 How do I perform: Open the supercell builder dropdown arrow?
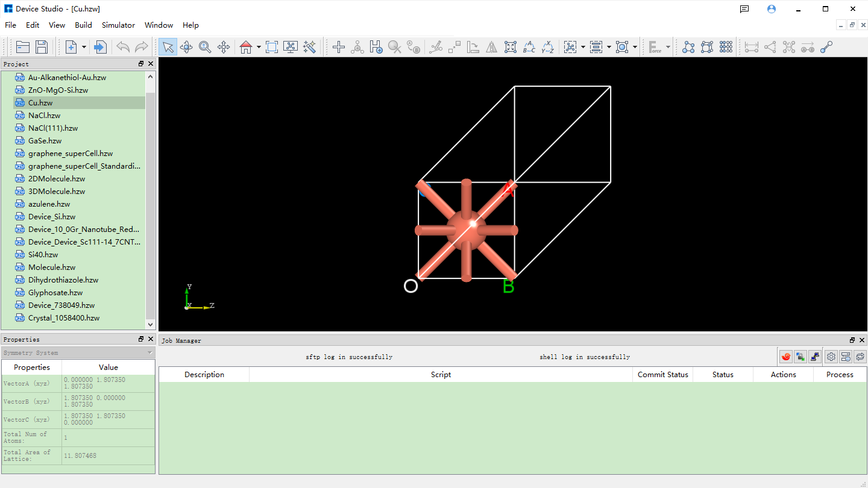[x=583, y=47]
